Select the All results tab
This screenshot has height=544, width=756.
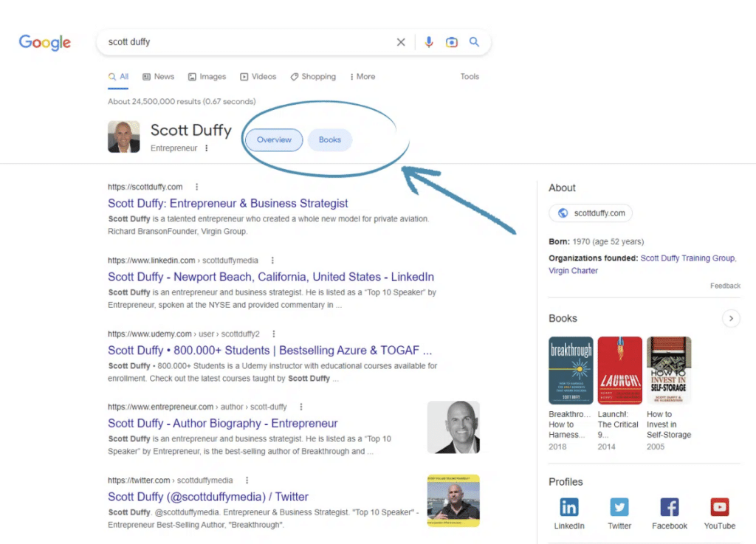(119, 77)
